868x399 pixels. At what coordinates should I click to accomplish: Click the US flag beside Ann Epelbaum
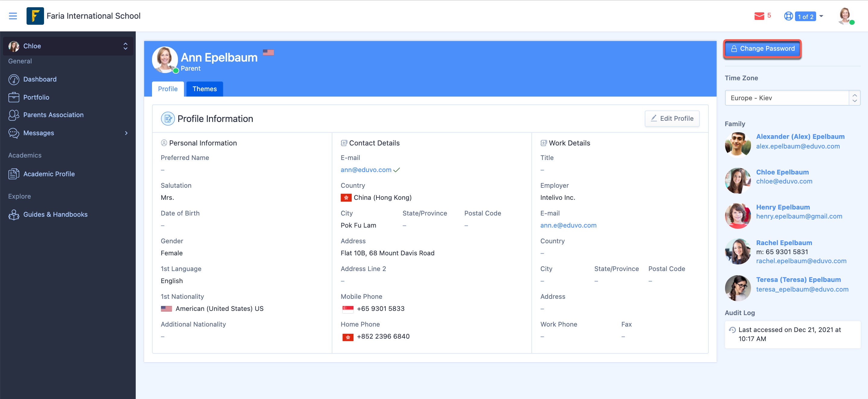tap(268, 52)
